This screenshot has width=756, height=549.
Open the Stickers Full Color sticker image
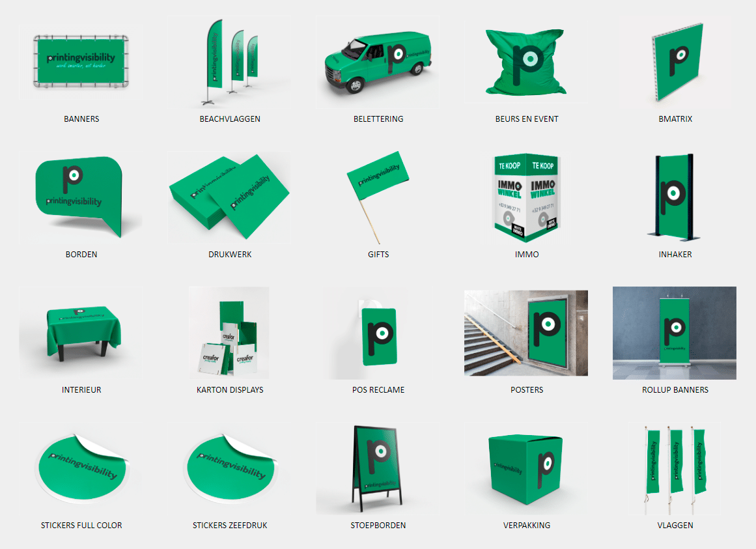pyautogui.click(x=81, y=468)
